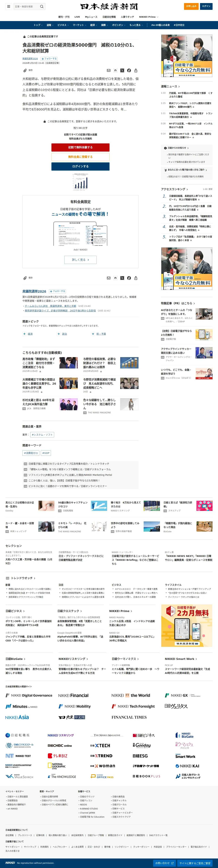Viewport: 218px width, 868px height.
Task: Share by email icon under the article date
Action: point(108,70)
